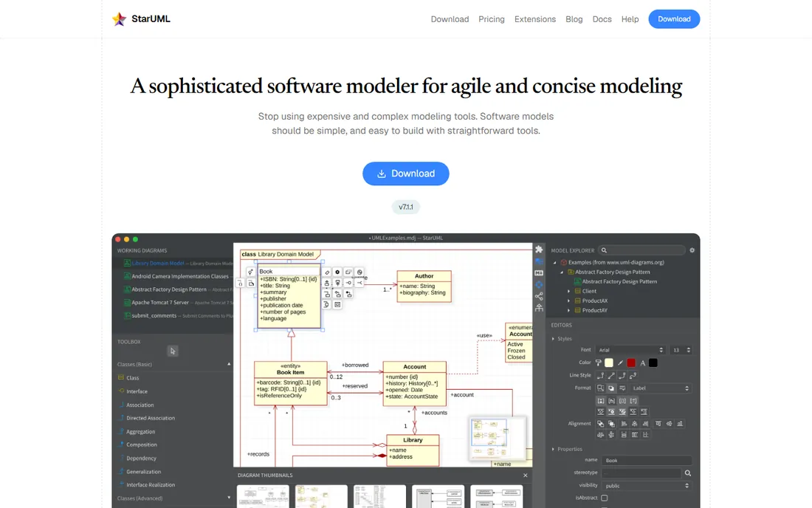Image resolution: width=812 pixels, height=508 pixels.
Task: Click the fill color paint roller icon
Action: [599, 363]
